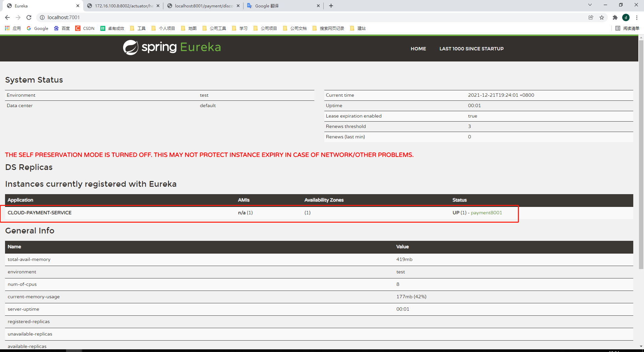Screen dimensions: 644x352
Task: Open LAST 1000 SINCE STARTUP page
Action: point(472,49)
